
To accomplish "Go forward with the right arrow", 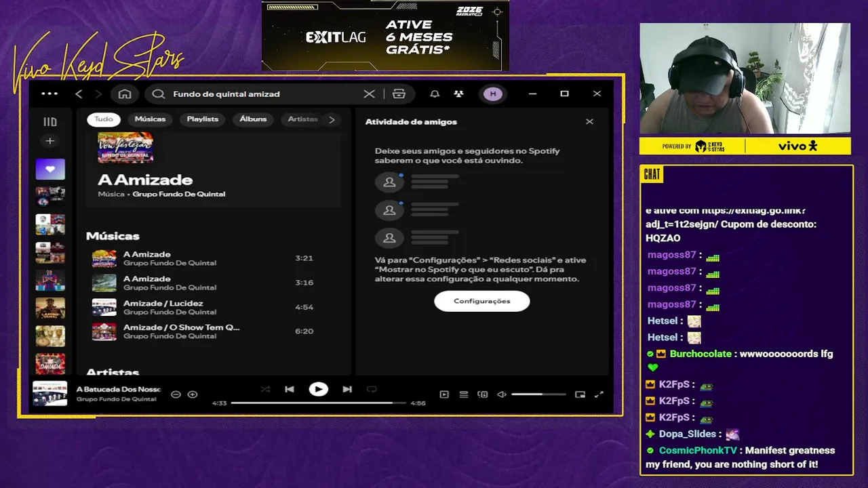I will coord(98,94).
